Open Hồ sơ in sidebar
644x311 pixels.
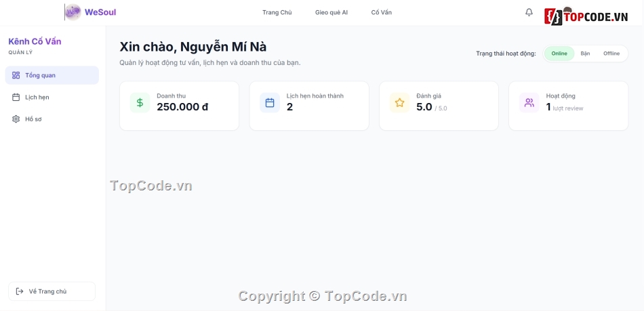point(52,119)
